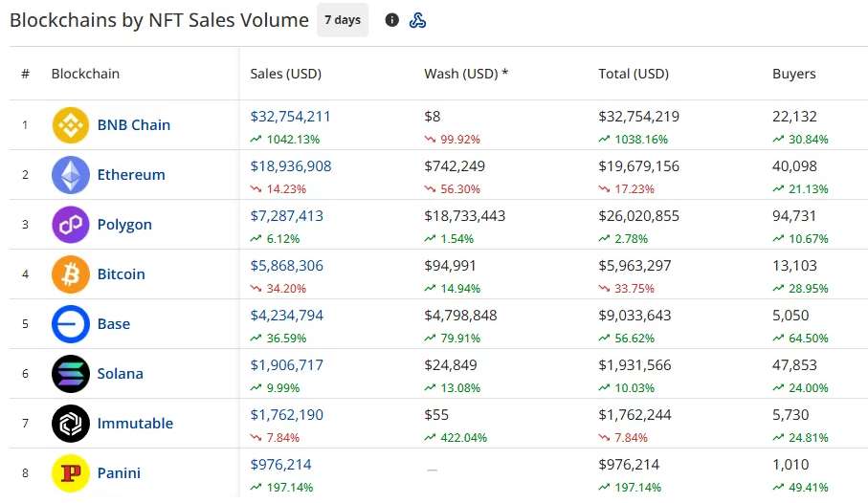The width and height of the screenshot is (868, 503).
Task: Click the BNB Chain logo icon
Action: 70,125
